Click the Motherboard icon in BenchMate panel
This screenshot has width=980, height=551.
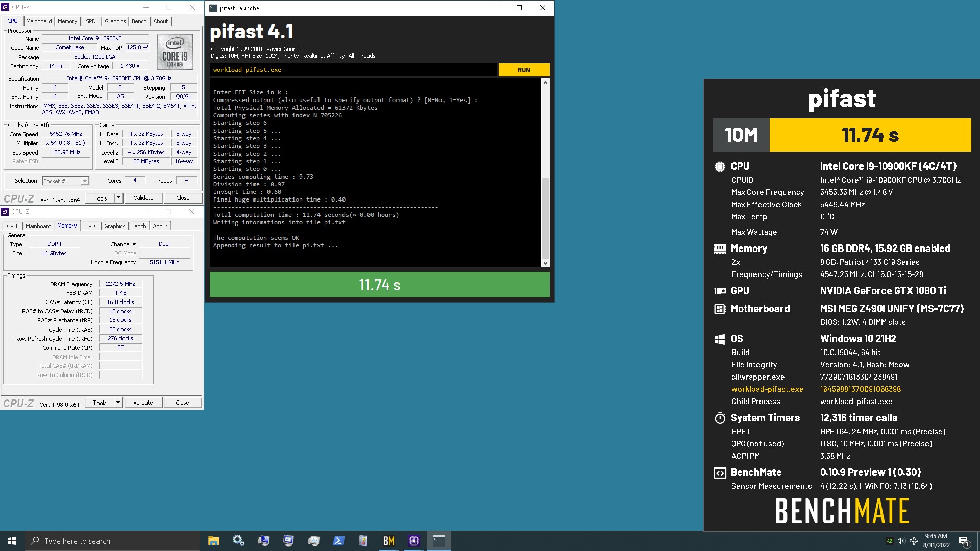[x=720, y=309]
